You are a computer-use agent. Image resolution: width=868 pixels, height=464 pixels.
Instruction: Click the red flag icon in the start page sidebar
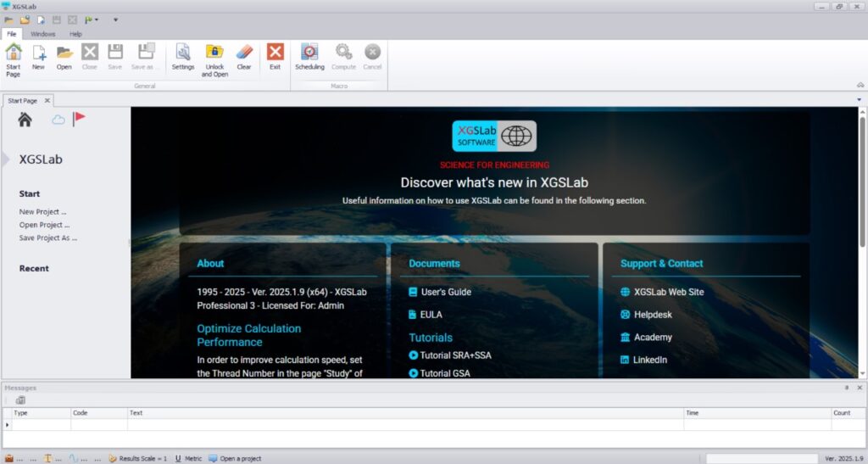tap(79, 119)
